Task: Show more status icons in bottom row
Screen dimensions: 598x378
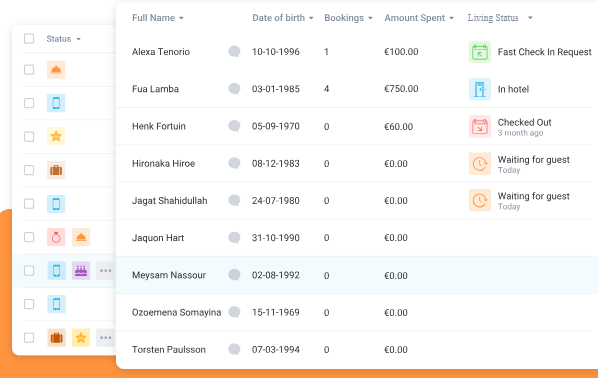Action: pyautogui.click(x=105, y=338)
